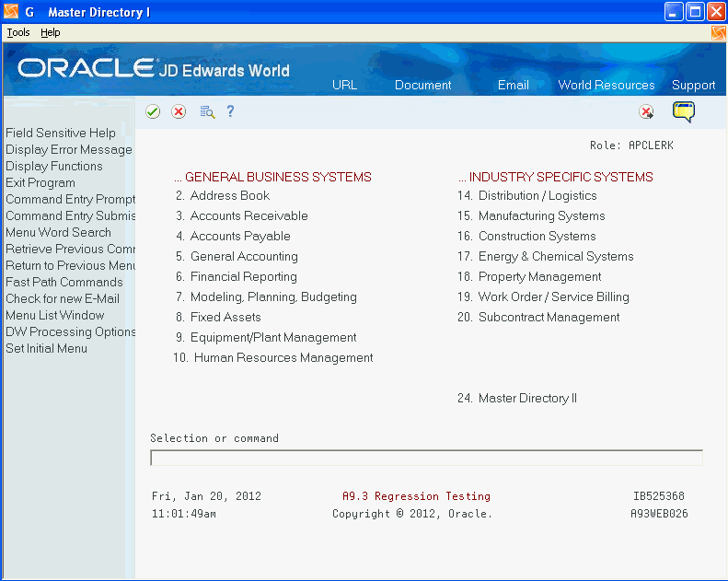Select 8. Fixed Assets
This screenshot has width=728, height=581.
click(x=218, y=318)
